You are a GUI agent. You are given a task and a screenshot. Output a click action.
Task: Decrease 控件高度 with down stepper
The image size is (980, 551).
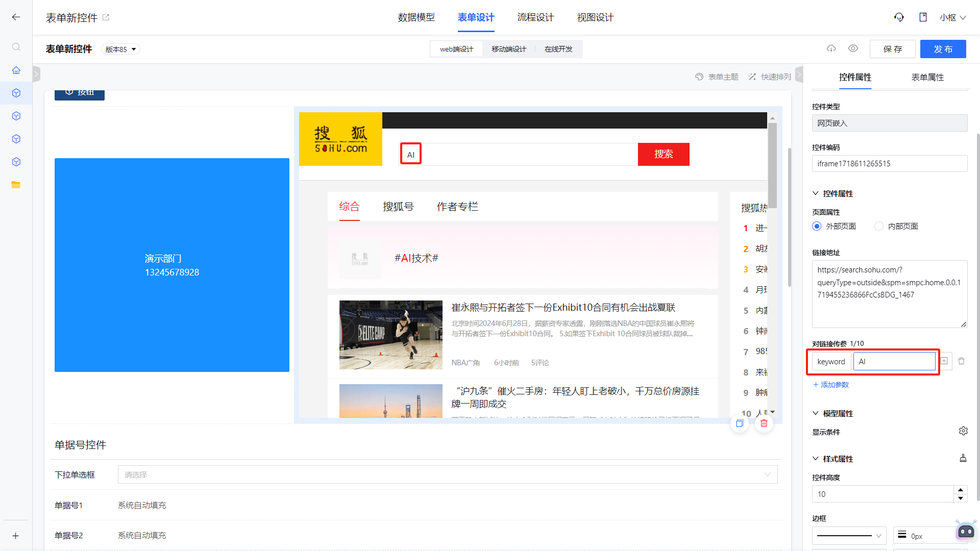[x=961, y=498]
